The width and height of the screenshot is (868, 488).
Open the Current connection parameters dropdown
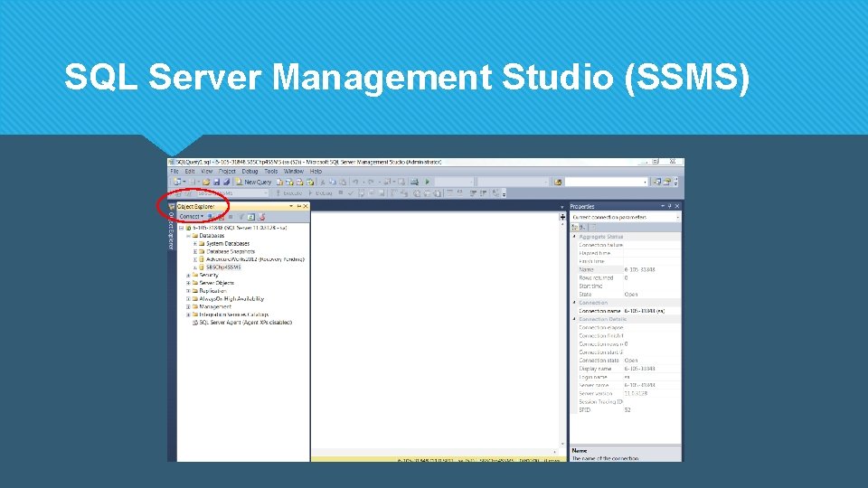pyautogui.click(x=626, y=218)
